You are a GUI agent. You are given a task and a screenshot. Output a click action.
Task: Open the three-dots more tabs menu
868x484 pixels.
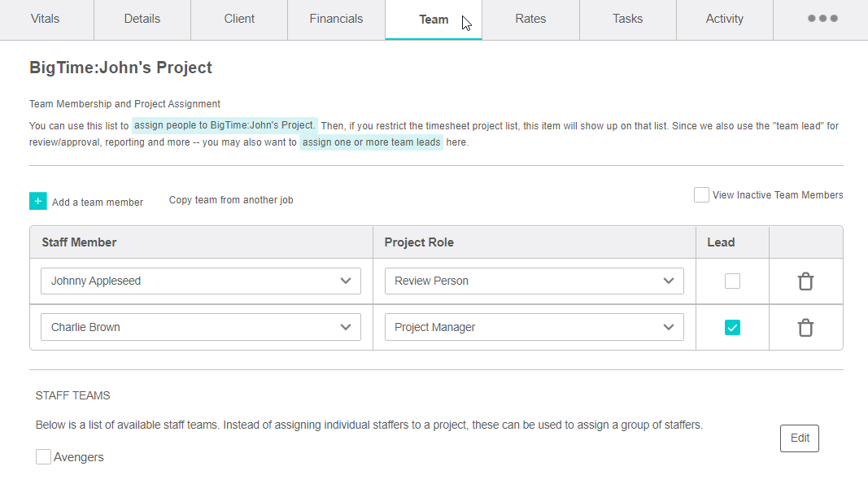(822, 19)
